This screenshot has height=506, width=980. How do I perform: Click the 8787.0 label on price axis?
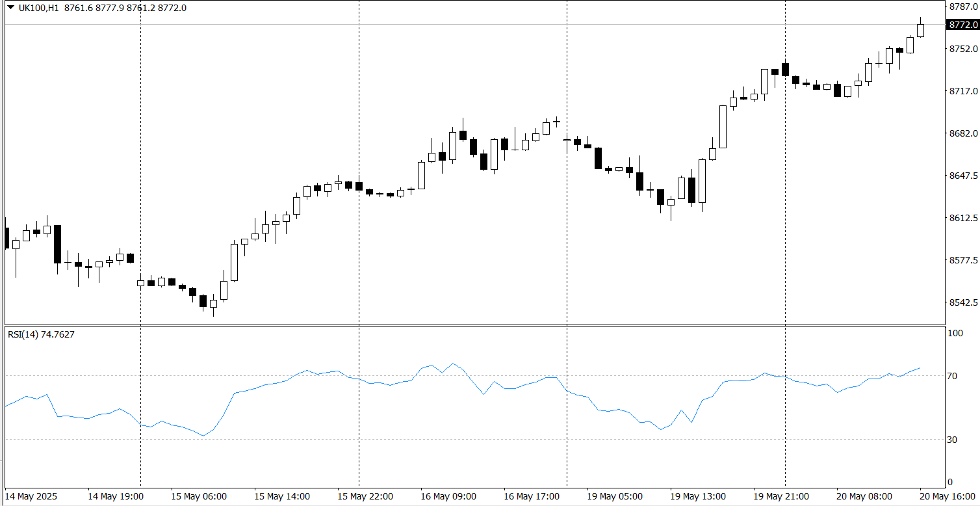click(x=963, y=7)
